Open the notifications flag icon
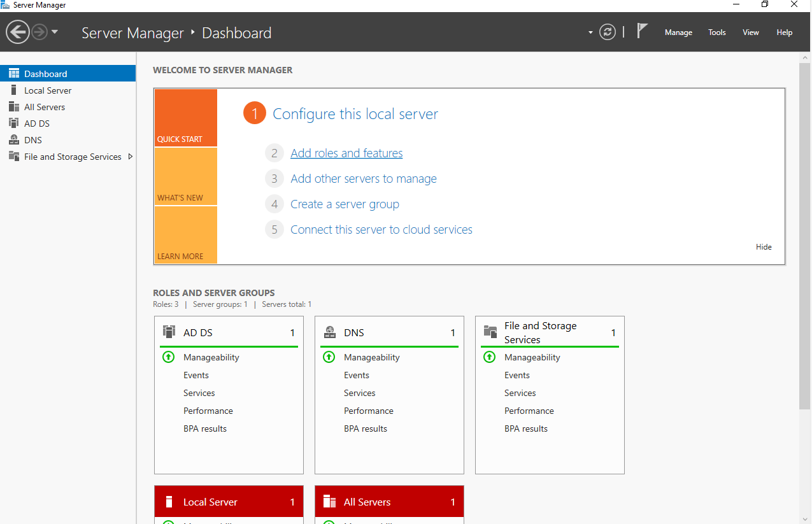 (x=643, y=31)
